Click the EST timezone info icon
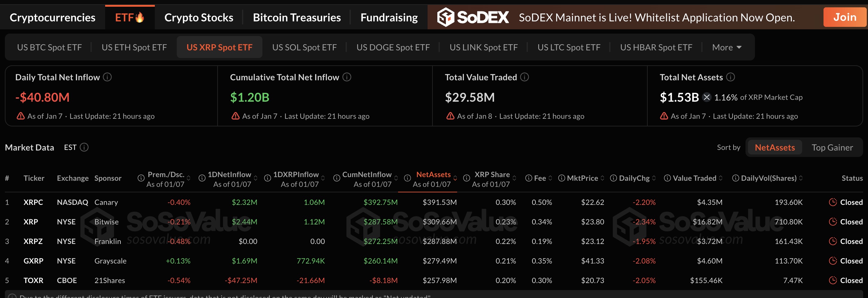Image resolution: width=868 pixels, height=298 pixels. coord(84,147)
